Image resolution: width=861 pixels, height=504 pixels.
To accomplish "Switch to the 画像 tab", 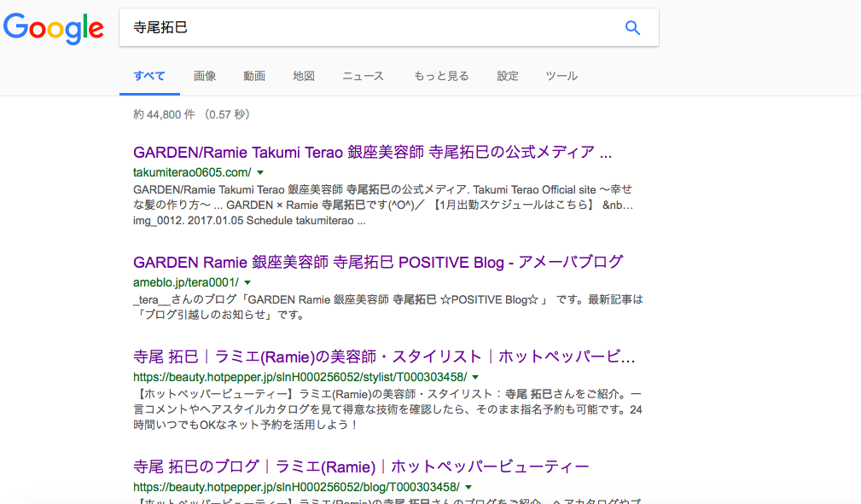I will click(x=205, y=76).
